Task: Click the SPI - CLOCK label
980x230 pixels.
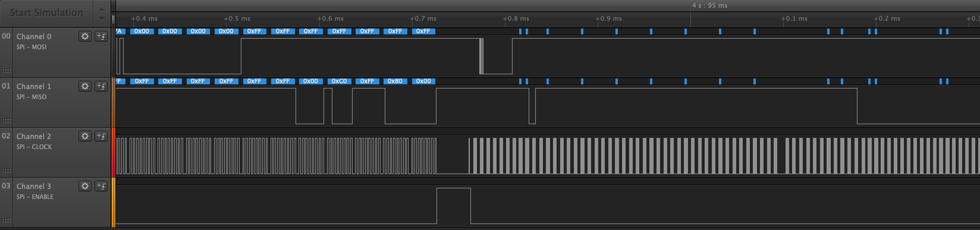Action: [x=34, y=147]
